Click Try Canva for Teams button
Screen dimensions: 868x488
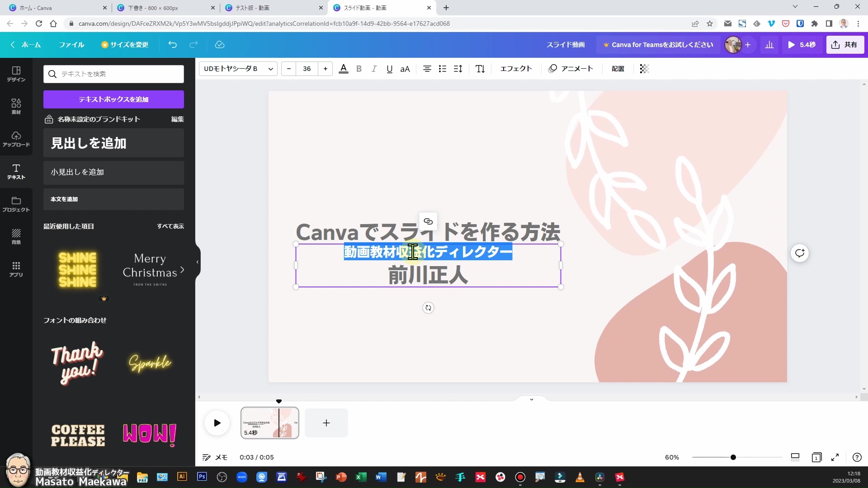click(x=658, y=45)
